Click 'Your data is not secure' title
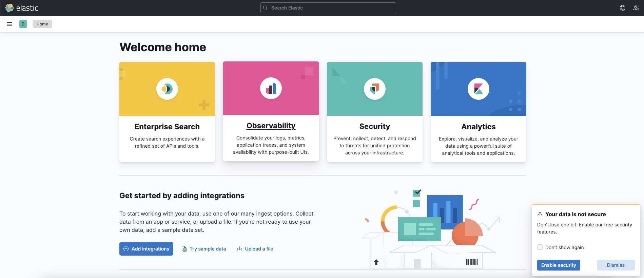Viewport: 644px width, 278px height. (x=575, y=214)
